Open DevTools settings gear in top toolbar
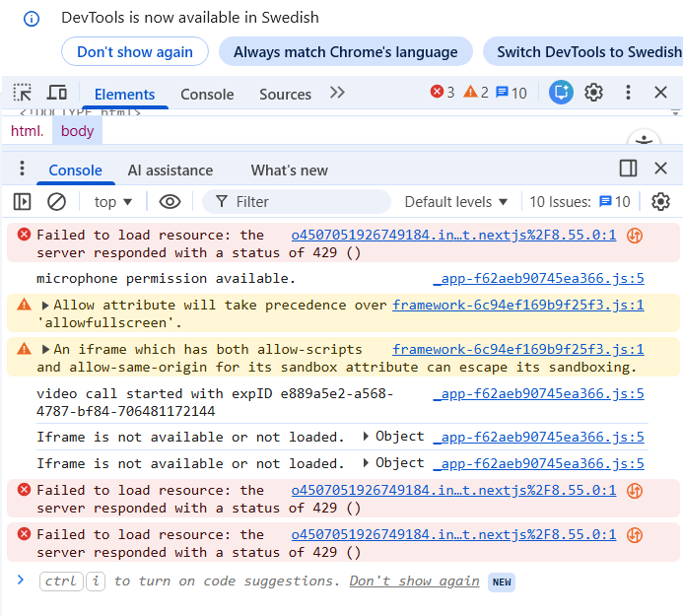 [x=593, y=93]
